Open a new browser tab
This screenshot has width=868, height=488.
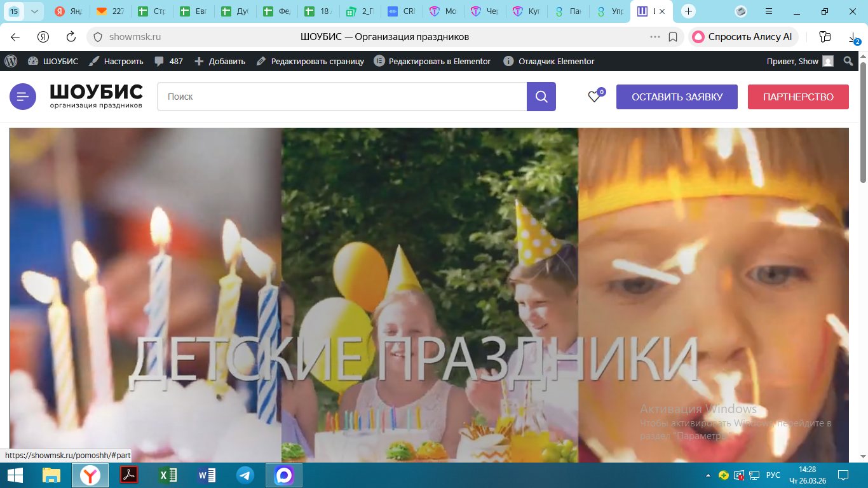point(688,11)
